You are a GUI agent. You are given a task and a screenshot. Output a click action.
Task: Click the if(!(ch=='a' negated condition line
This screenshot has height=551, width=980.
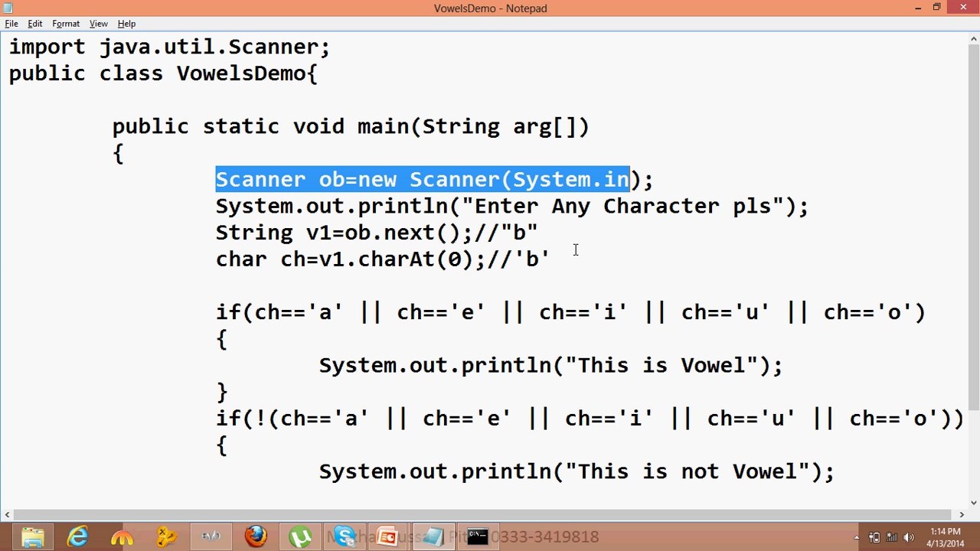(590, 419)
